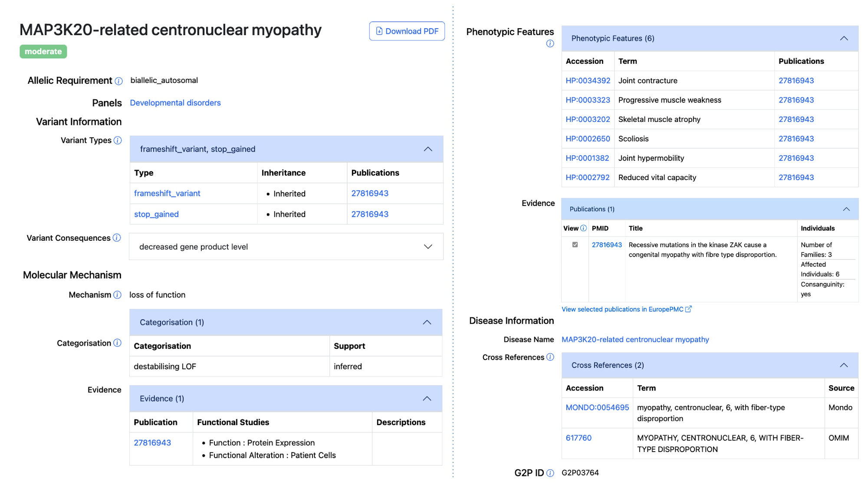Expand decreased gene product level dropdown
868x488 pixels.
coord(427,247)
